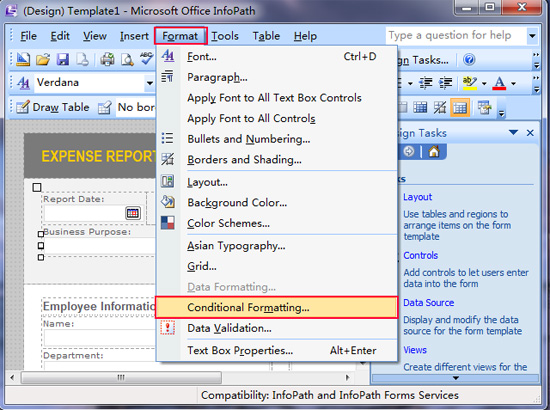Choose Background Color... menu entry
550x410 pixels.
tap(276, 203)
